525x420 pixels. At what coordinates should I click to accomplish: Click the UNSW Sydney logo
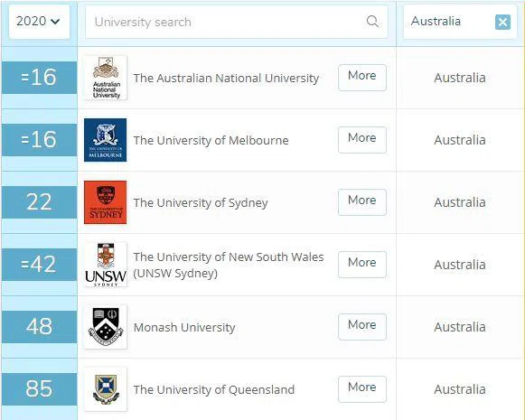(106, 265)
